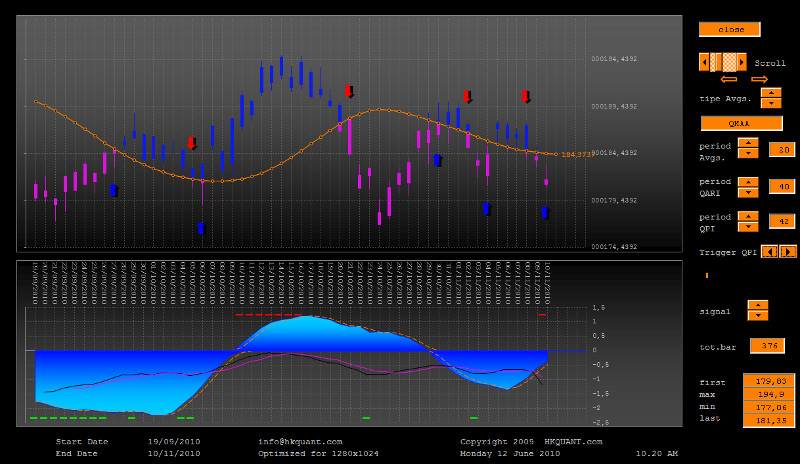
Task: Click the QKAA average type button
Action: 740,123
